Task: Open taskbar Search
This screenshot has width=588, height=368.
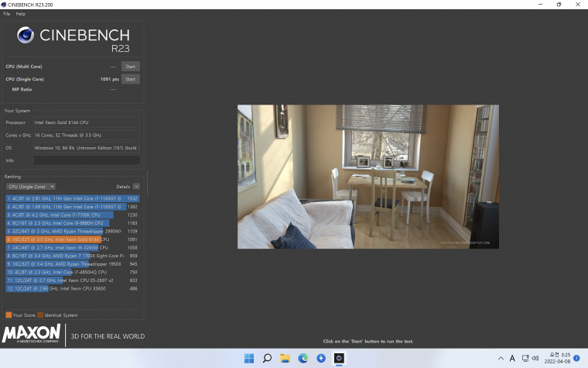Action: (267, 358)
